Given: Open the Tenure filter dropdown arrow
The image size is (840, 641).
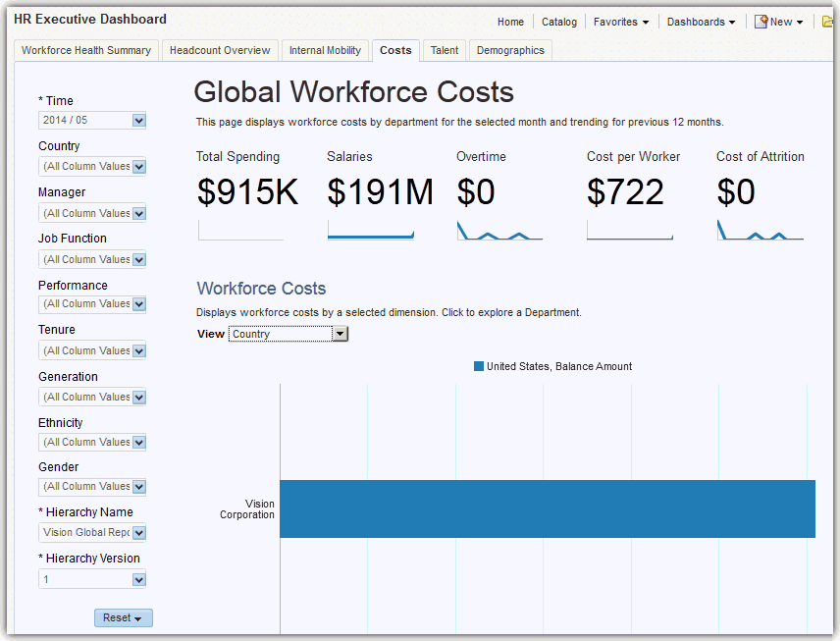Looking at the screenshot, I should point(138,351).
